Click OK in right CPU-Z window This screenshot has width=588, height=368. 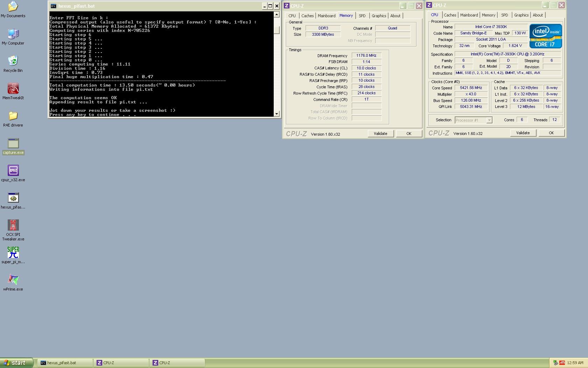pos(551,133)
